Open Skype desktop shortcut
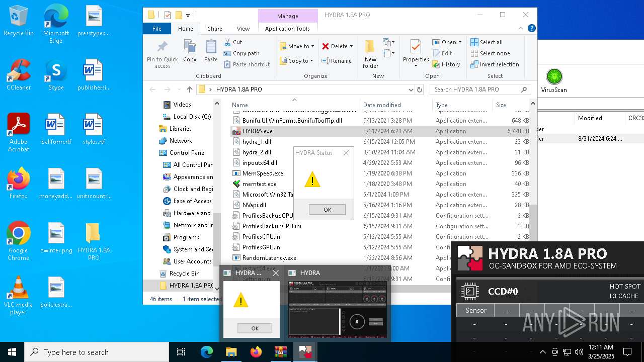 pos(56,75)
